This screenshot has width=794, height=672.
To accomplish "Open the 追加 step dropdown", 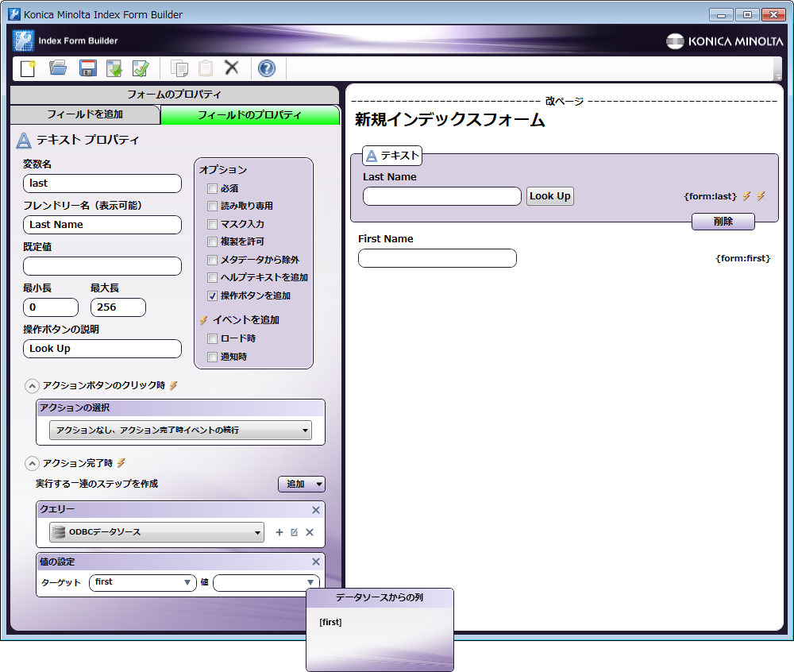I will (301, 484).
